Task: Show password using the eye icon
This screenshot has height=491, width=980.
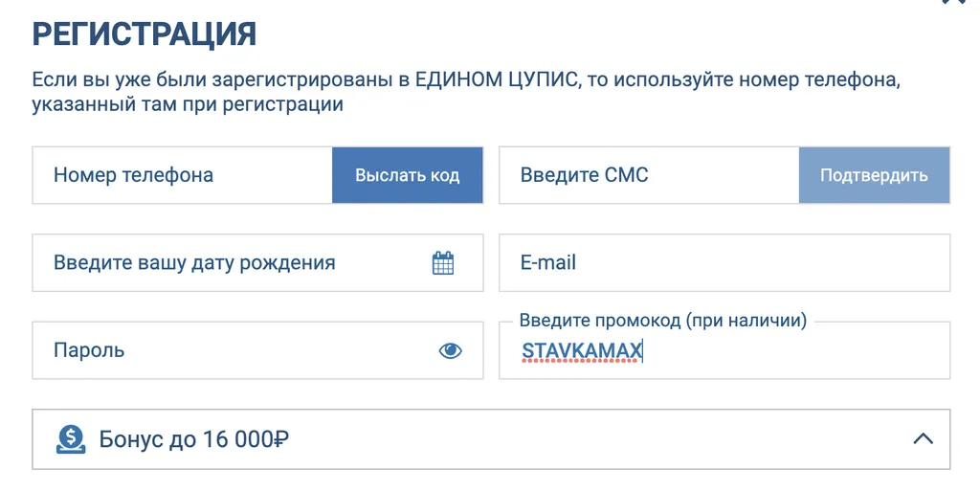Action: 450,351
